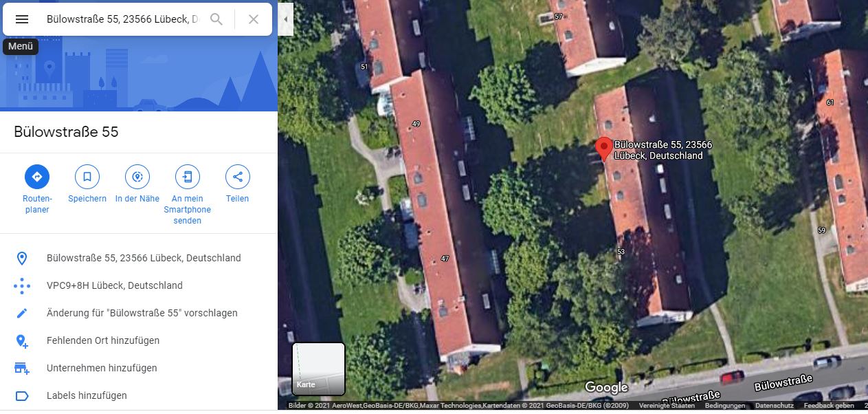The image size is (868, 414).
Task: Open Labels hinzufügen option
Action: [x=139, y=395]
